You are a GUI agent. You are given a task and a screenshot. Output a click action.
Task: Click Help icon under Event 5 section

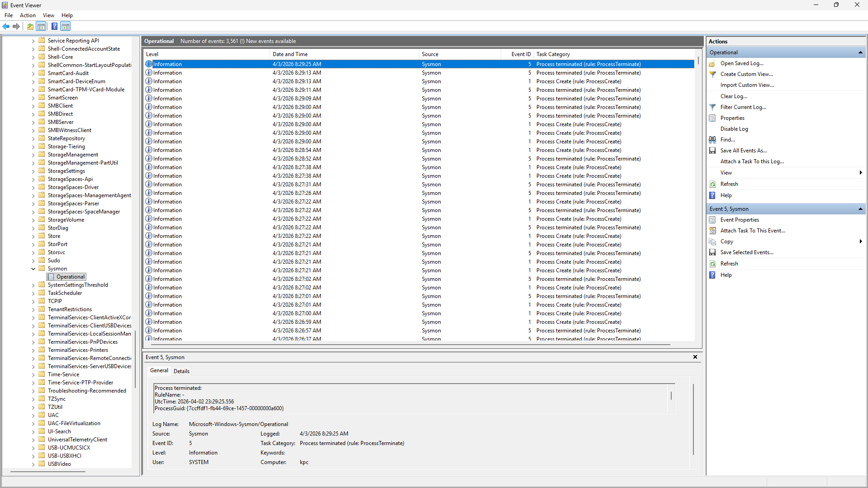point(712,275)
